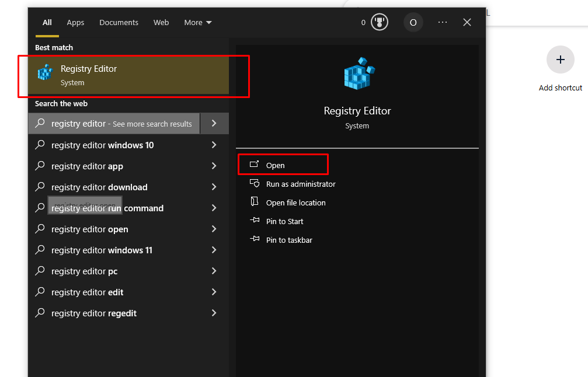Expand arrow for 'registry editor regedit'
The image size is (588, 377).
[x=214, y=313]
